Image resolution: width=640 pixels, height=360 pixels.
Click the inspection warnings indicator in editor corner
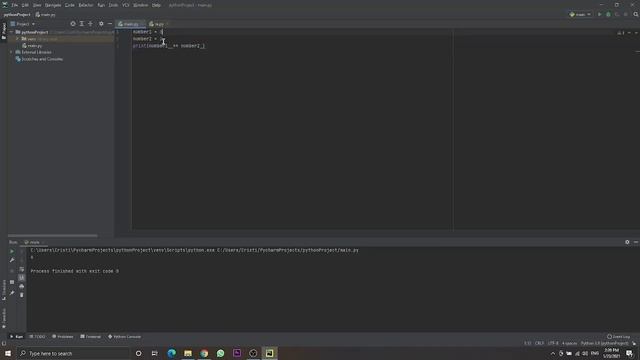(620, 33)
